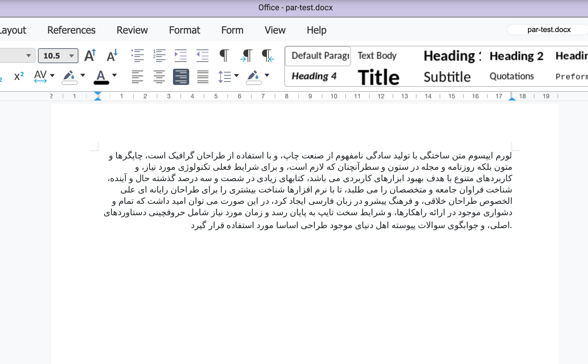Increase font size with the A-up icon
This screenshot has width=588, height=364.
click(x=90, y=56)
